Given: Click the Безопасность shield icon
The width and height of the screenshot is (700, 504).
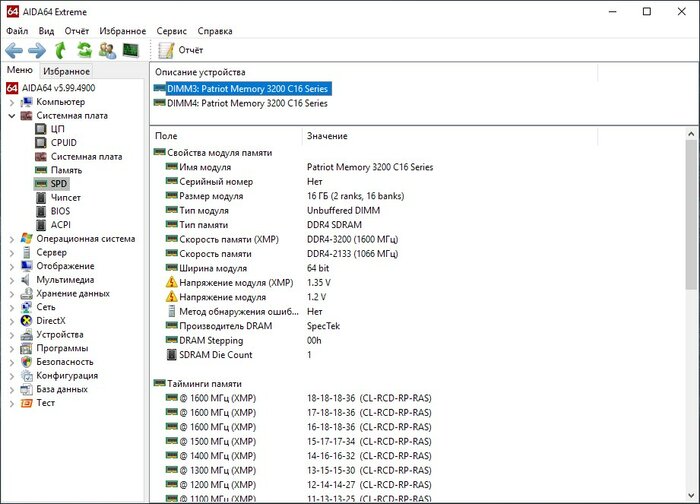Looking at the screenshot, I should click(26, 362).
